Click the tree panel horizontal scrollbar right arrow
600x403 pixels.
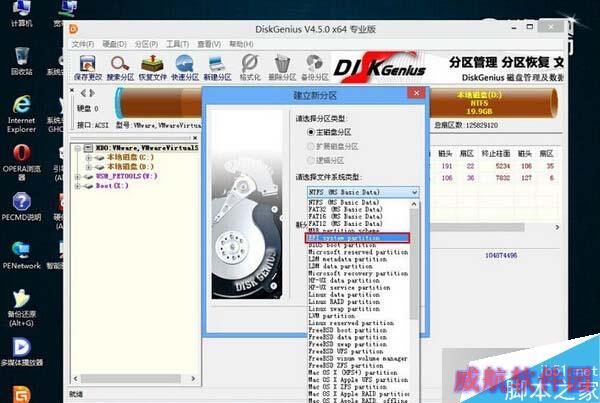click(x=193, y=379)
